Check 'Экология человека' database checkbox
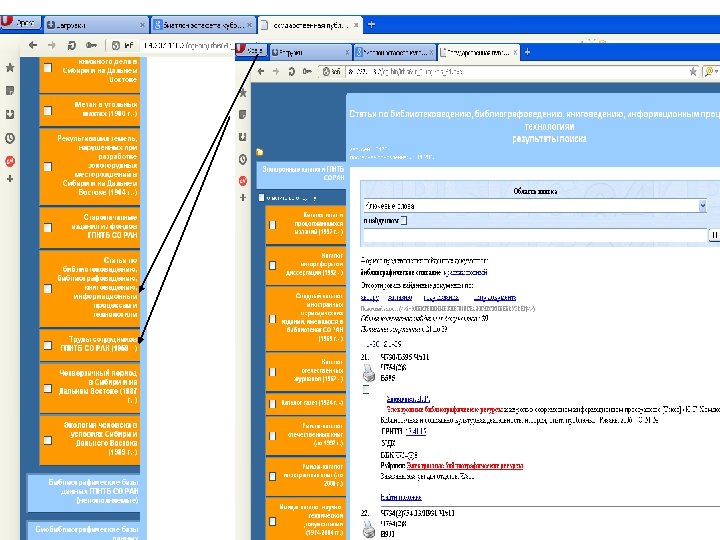 [48, 440]
